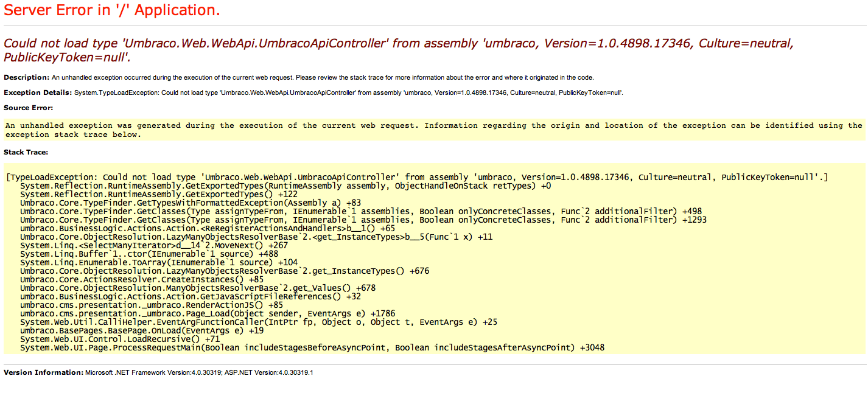868x404 pixels.
Task: Click the "Action.GetJavaScriptFileReferences() +32" line
Action: pyautogui.click(x=191, y=296)
